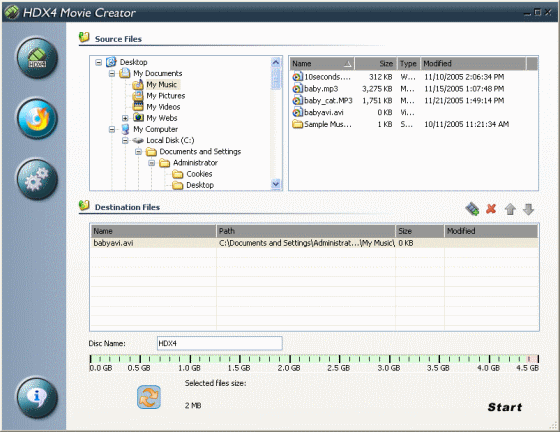Viewport: 560px width, 432px height.
Task: Sort source files by Size column
Action: (x=375, y=64)
